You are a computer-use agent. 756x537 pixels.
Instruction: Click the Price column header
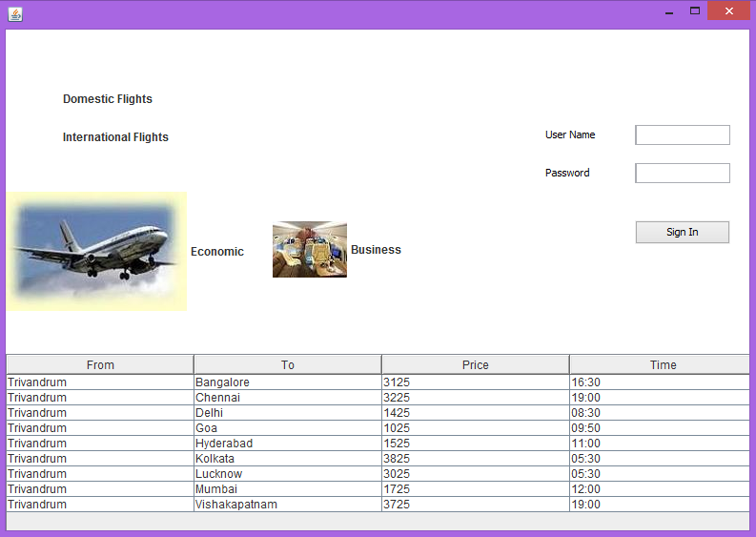[x=476, y=364]
